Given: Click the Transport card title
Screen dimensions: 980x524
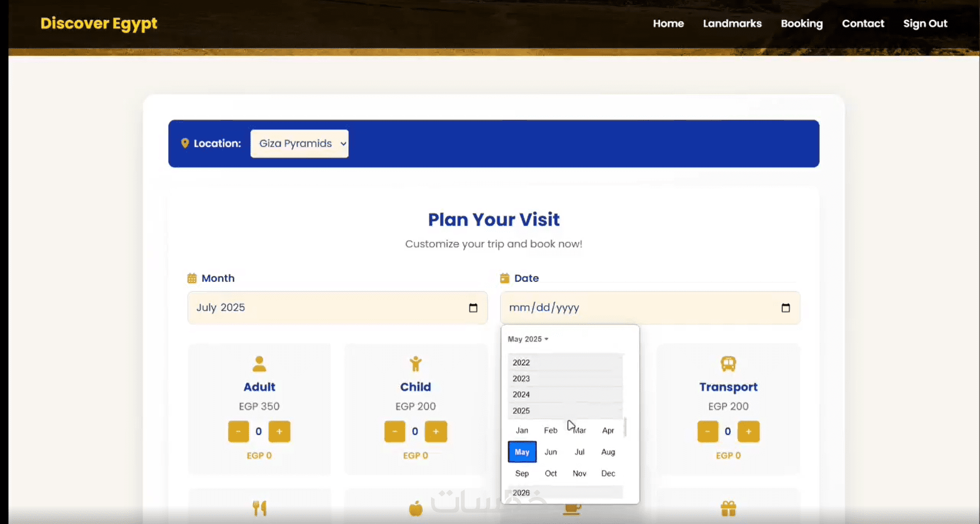Looking at the screenshot, I should click(728, 387).
